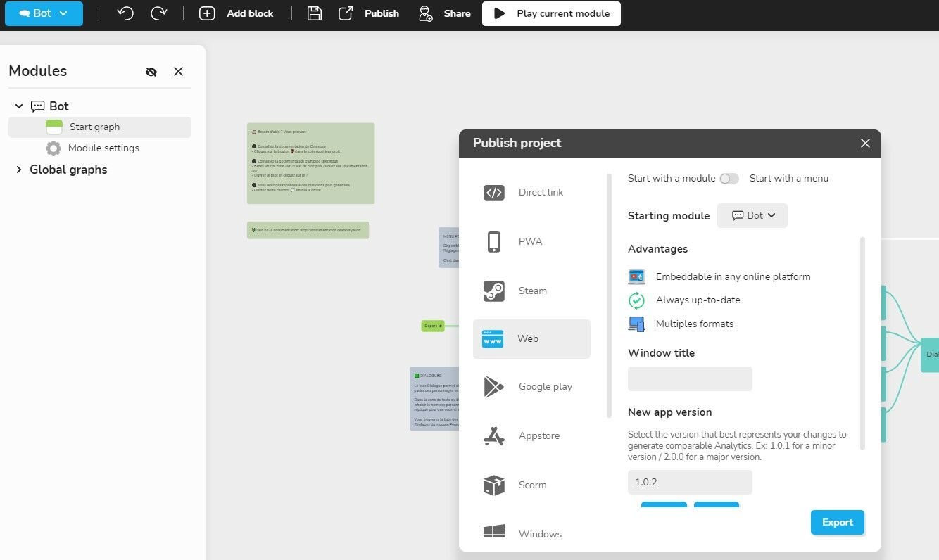
Task: Click the publish options list scrollbar
Action: 610,295
